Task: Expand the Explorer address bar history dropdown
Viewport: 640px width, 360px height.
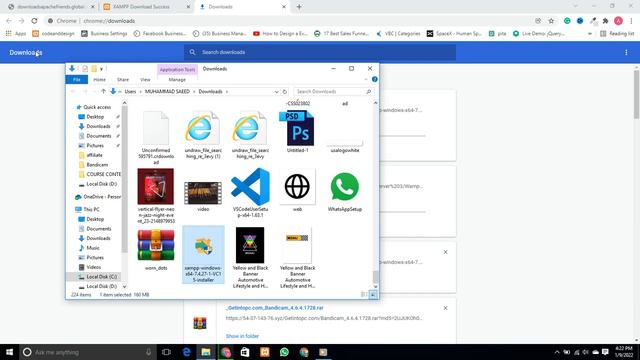Action: [276, 91]
